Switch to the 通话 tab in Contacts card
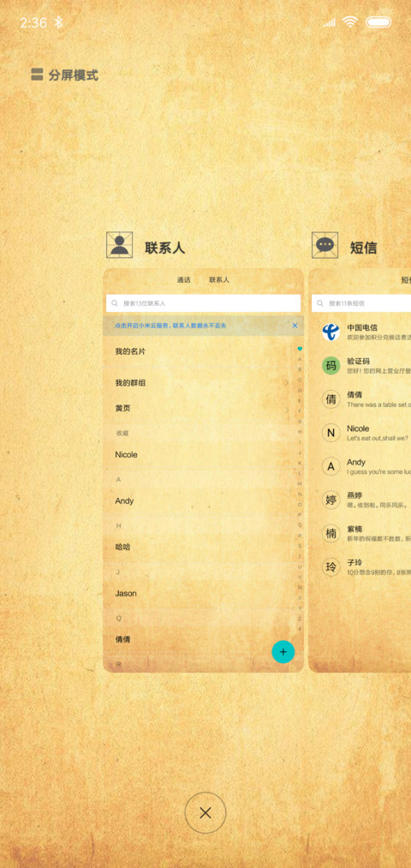The height and width of the screenshot is (868, 411). (x=183, y=280)
